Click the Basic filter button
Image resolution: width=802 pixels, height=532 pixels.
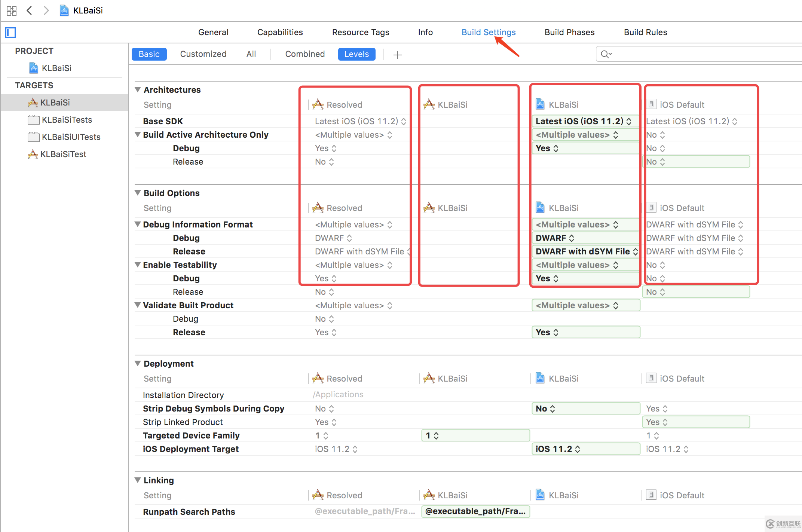149,54
